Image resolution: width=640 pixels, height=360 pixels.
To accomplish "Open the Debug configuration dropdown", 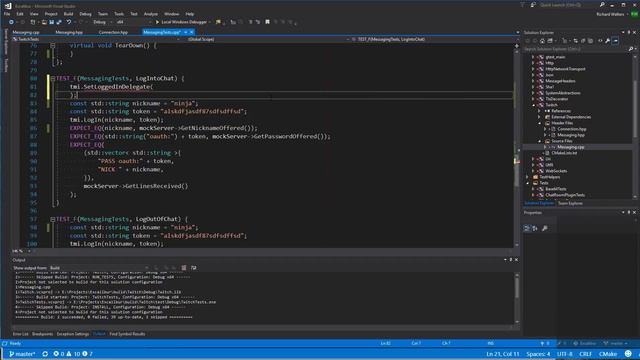I will pyautogui.click(x=102, y=22).
